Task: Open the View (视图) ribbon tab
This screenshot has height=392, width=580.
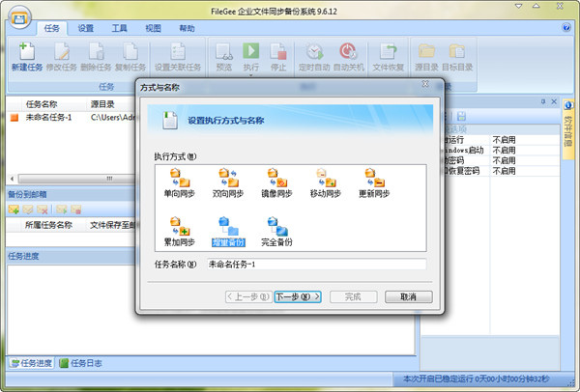Action: [153, 28]
